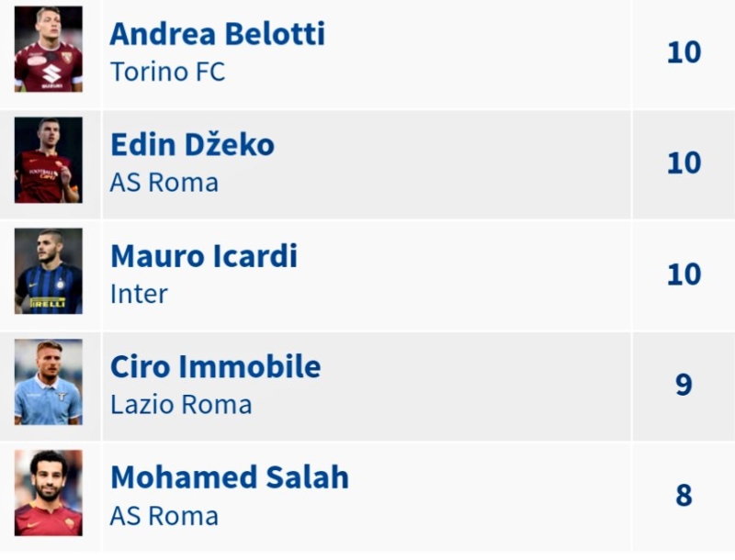This screenshot has height=560, width=735.
Task: Open Mohamed Salah's player photo
Action: (x=49, y=493)
